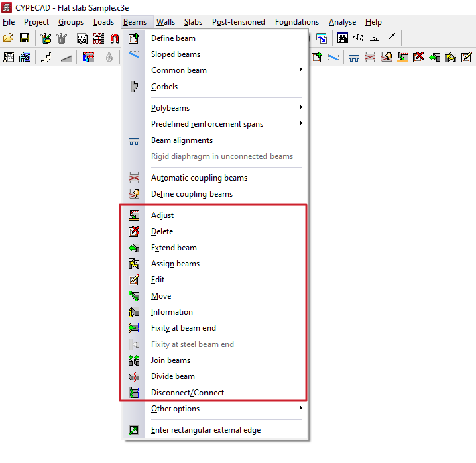Click the coordinate axes toolbar icon

[359, 38]
